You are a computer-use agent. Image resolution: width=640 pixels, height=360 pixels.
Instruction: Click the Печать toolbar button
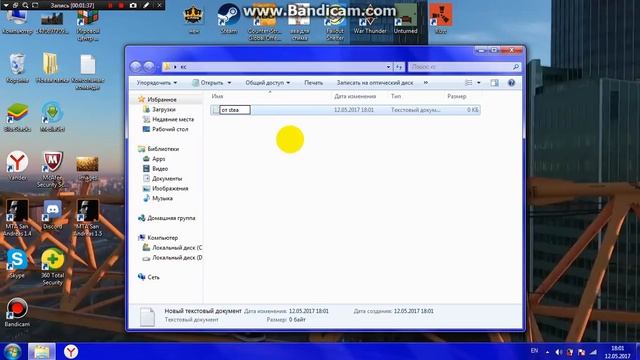[313, 83]
